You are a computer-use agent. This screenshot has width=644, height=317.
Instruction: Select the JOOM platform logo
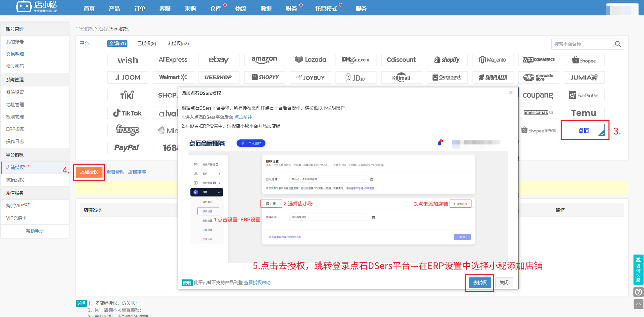point(128,78)
